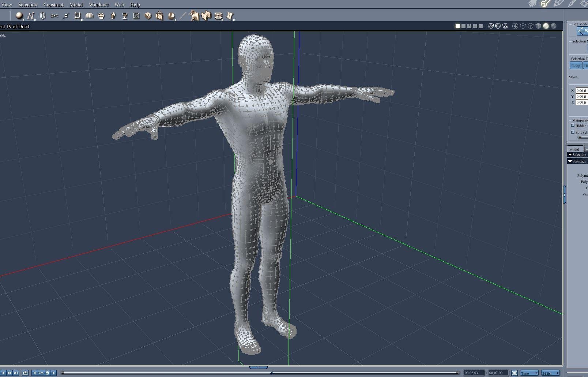Select the greyed knife tool
The image size is (588, 377).
(183, 16)
